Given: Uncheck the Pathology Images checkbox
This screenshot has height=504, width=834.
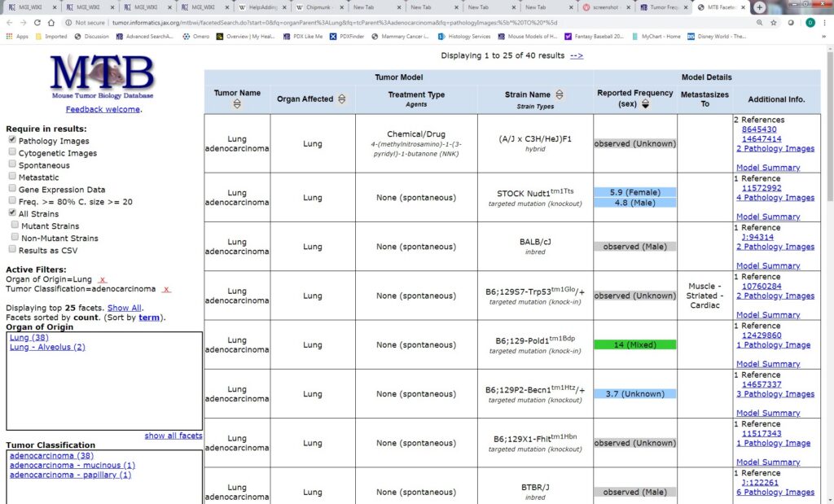Looking at the screenshot, I should 12,139.
